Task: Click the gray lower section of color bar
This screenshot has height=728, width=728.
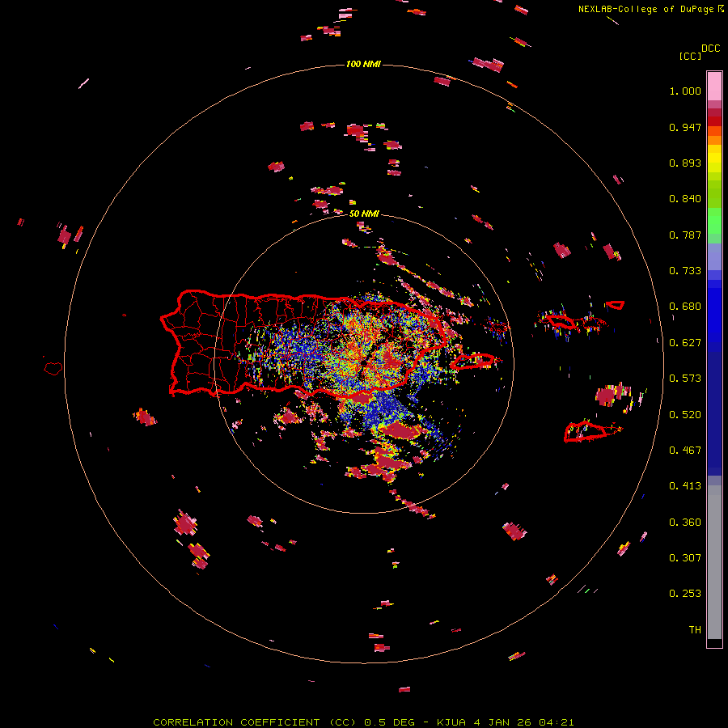Action: tap(714, 562)
